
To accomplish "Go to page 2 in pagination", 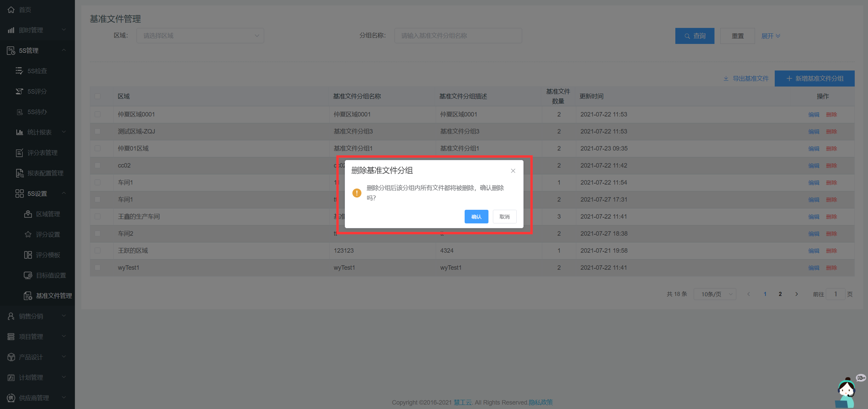I will pos(780,294).
